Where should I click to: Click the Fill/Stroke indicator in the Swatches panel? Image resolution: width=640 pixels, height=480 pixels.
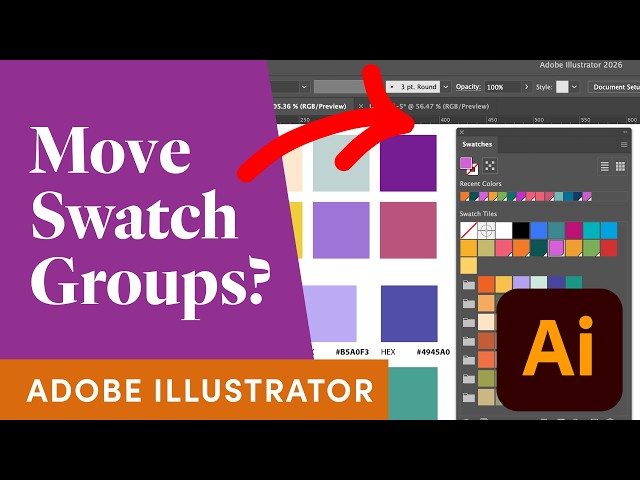click(469, 165)
